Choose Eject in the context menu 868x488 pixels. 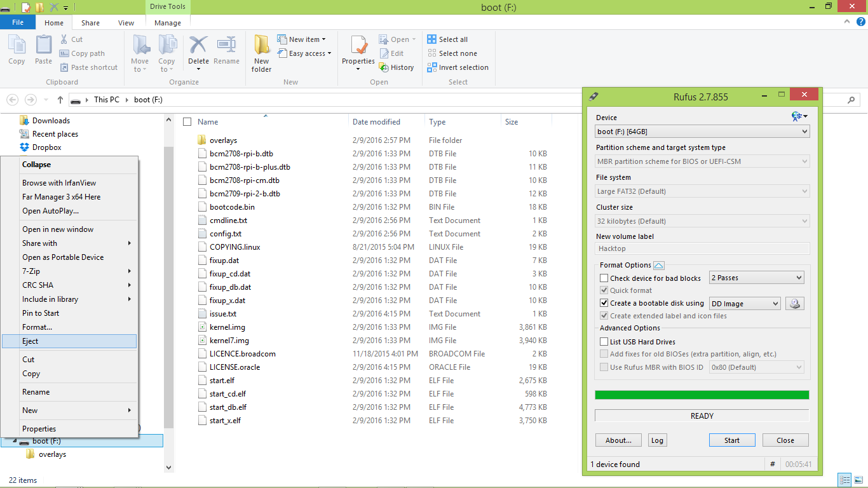click(x=69, y=341)
